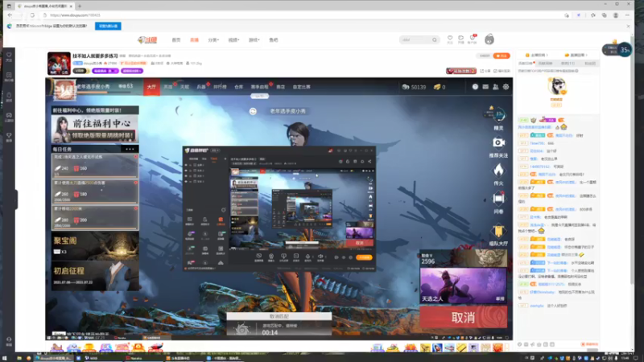Expand the 视频 video dropdown

coord(233,40)
